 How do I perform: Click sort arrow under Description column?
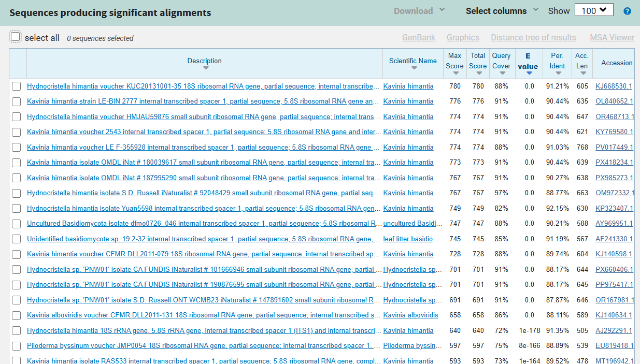[x=206, y=68]
